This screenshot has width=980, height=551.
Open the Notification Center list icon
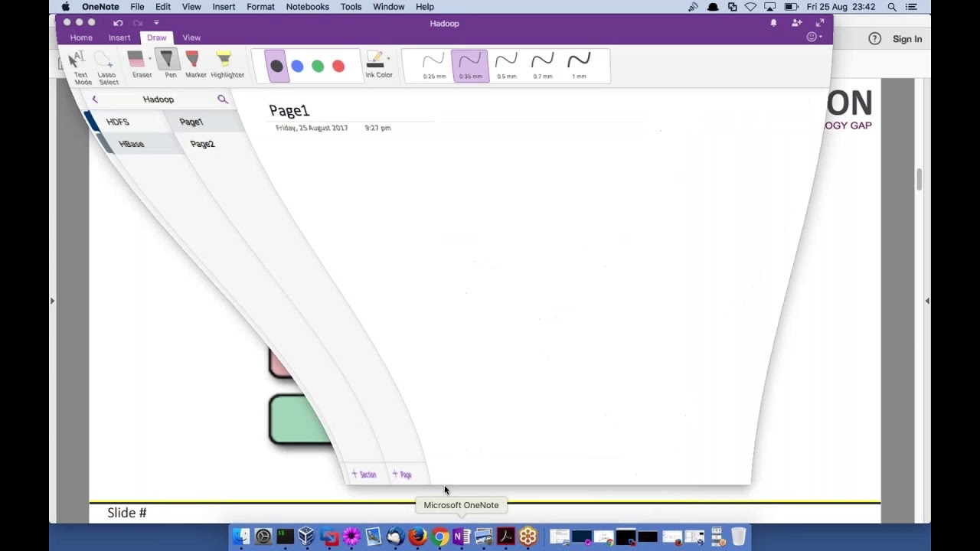pos(911,7)
